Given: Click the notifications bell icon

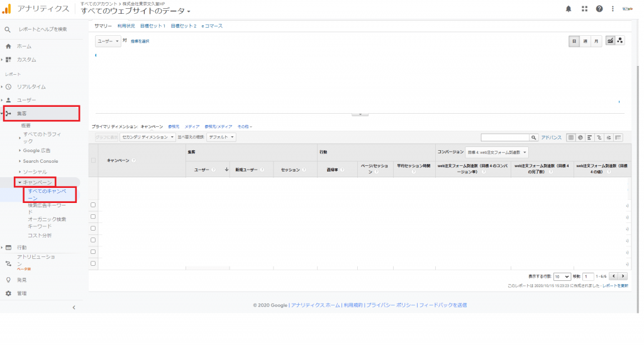Looking at the screenshot, I should [x=569, y=9].
